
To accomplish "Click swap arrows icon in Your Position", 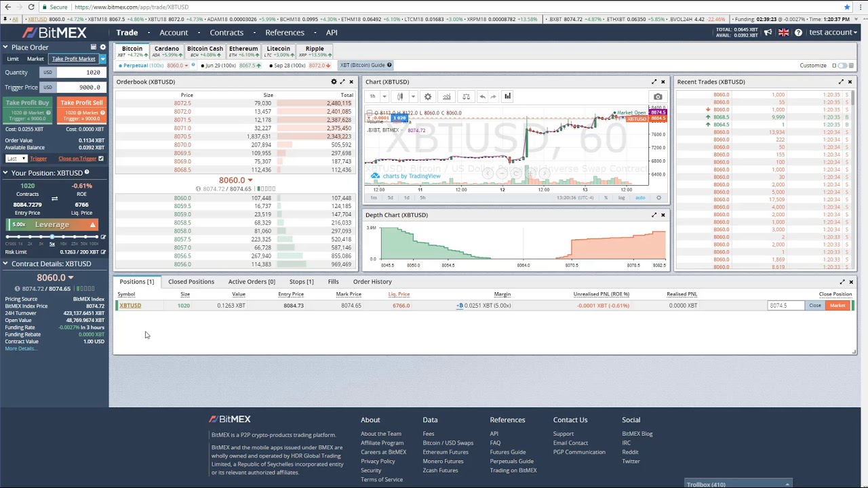I will click(x=54, y=199).
